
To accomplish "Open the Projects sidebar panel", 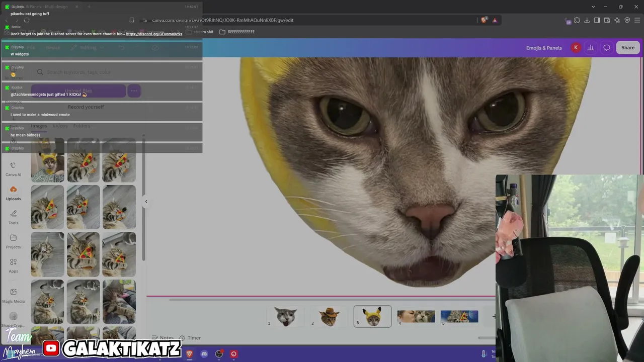I will [13, 242].
